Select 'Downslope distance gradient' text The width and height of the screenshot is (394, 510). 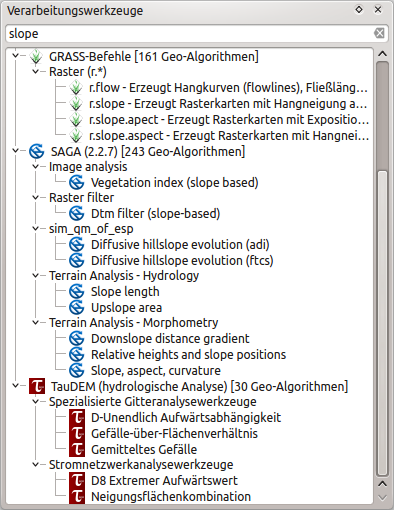pyautogui.click(x=170, y=339)
